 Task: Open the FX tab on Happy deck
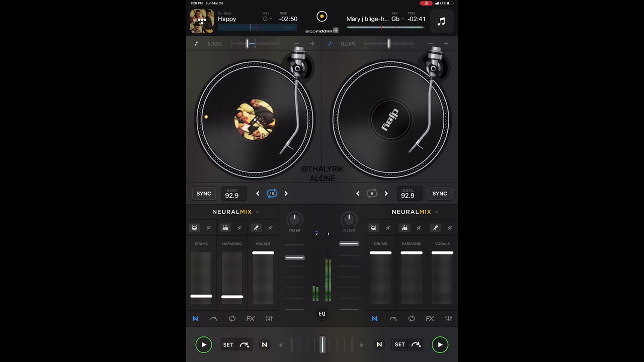(x=251, y=319)
